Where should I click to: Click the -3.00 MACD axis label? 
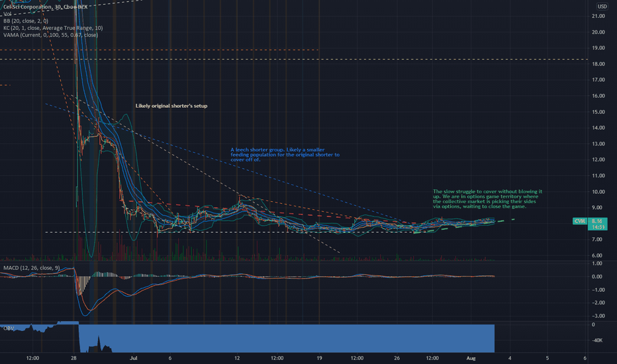click(597, 316)
